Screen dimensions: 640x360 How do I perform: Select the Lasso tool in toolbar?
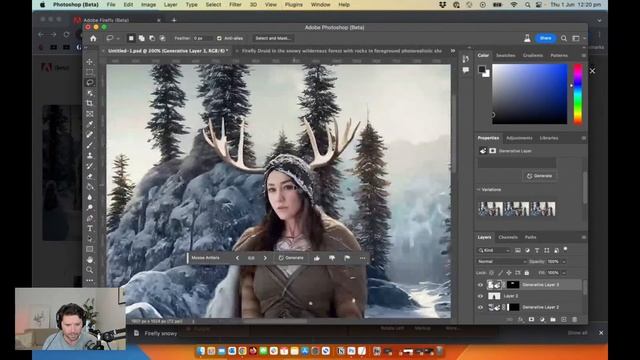(90, 82)
